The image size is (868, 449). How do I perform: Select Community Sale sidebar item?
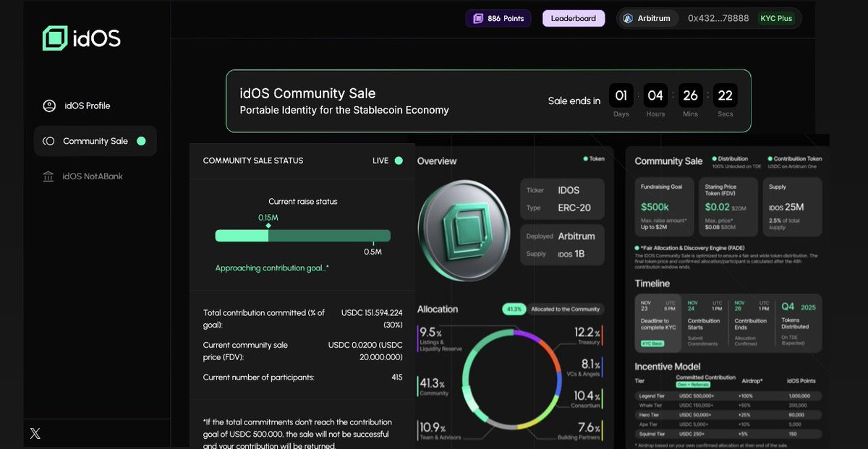pos(95,141)
